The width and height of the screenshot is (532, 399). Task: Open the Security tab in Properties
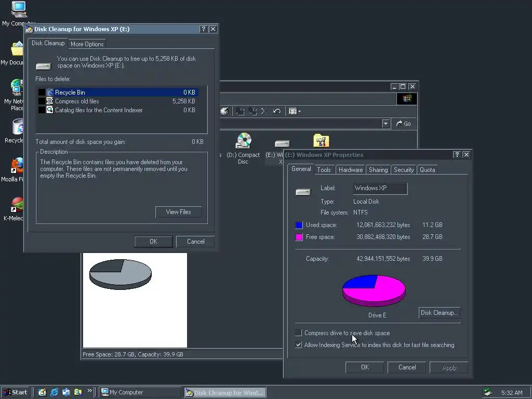click(x=404, y=170)
